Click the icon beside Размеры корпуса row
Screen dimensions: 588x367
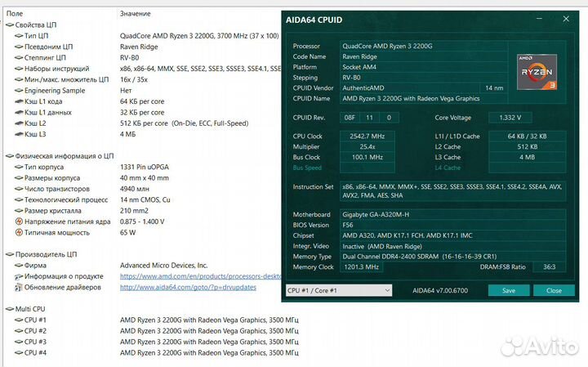19,178
